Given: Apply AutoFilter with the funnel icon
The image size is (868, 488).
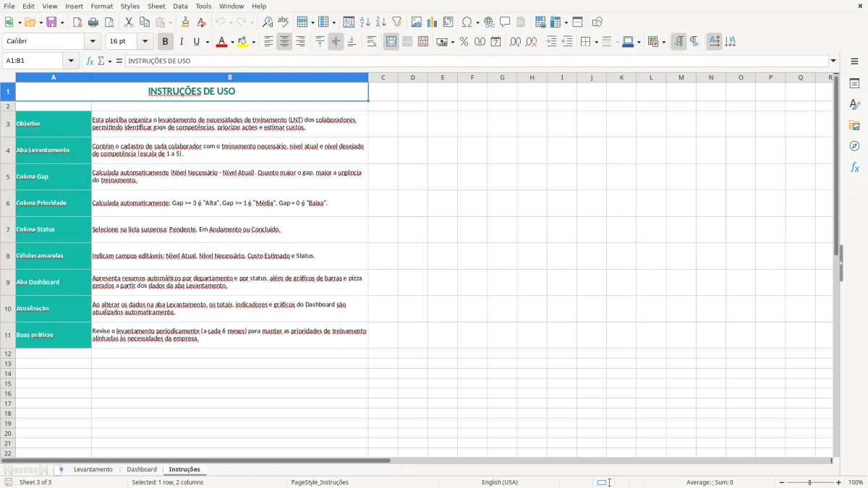Looking at the screenshot, I should 397,22.
